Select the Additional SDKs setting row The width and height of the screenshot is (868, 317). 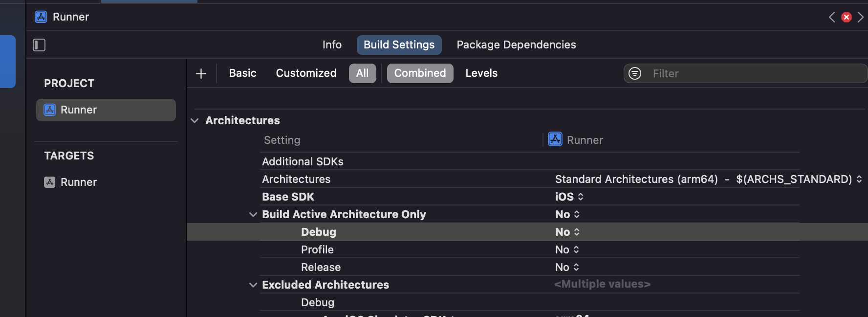[x=530, y=161]
